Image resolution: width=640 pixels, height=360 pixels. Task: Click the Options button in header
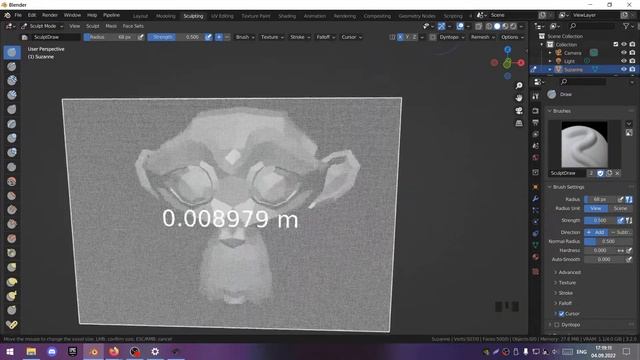pyautogui.click(x=512, y=37)
